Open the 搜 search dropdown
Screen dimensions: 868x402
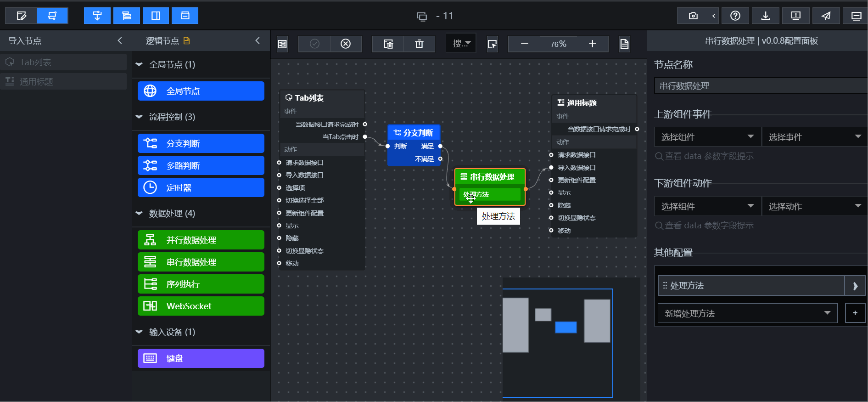tap(461, 43)
